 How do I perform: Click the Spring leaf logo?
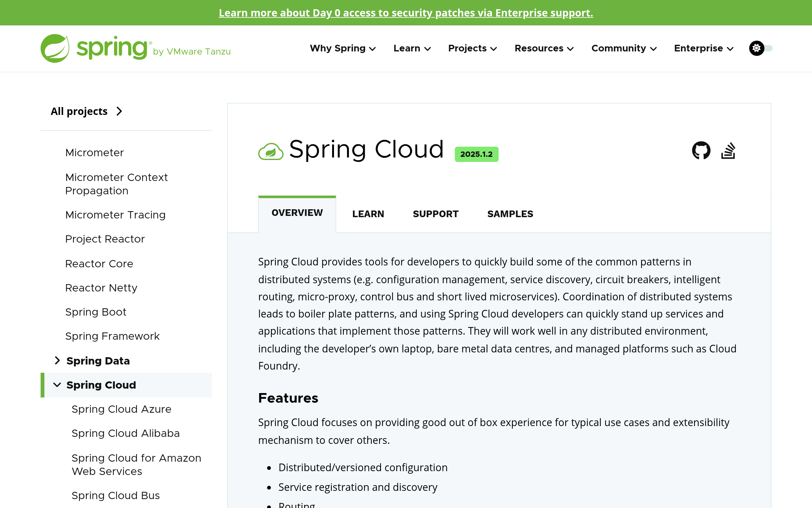click(55, 48)
